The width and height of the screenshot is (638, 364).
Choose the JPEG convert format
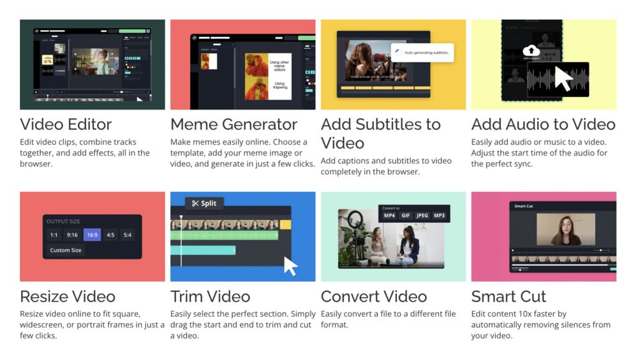tap(422, 215)
